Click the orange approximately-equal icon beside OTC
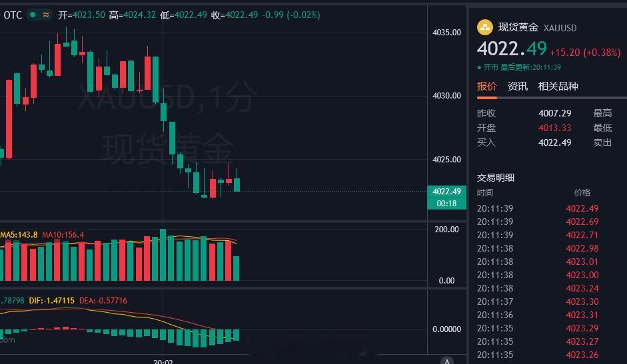 pos(46,15)
